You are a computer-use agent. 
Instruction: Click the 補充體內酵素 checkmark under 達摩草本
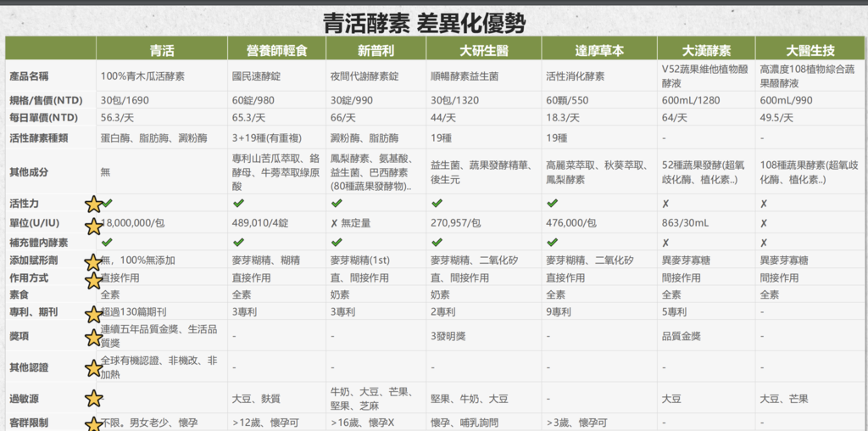(x=552, y=242)
